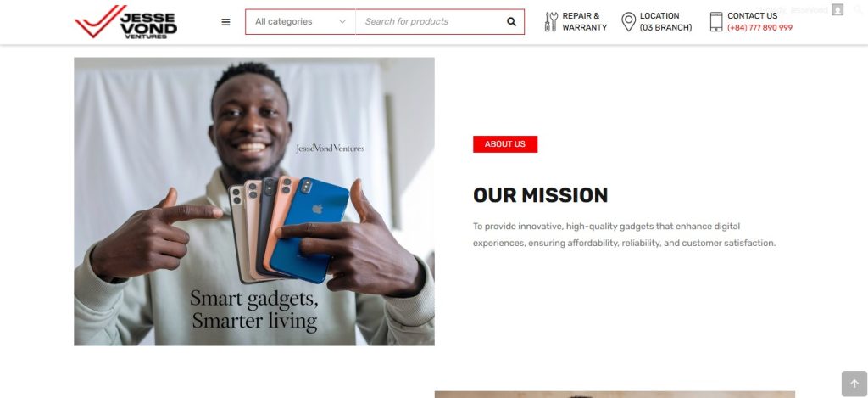Image resolution: width=868 pixels, height=398 pixels.
Task: Click the OUR MISSION heading
Action: coord(540,195)
